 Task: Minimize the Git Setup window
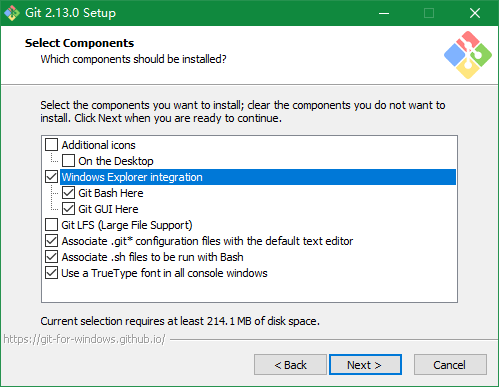384,13
